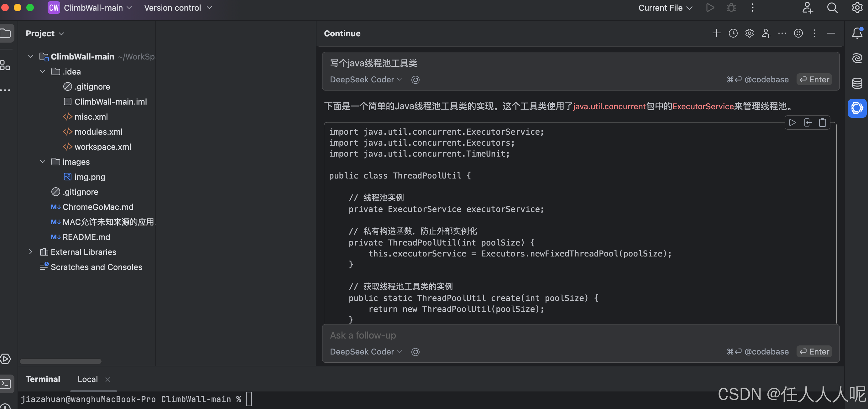868x409 pixels.
Task: Open Continue chat history
Action: pos(733,33)
